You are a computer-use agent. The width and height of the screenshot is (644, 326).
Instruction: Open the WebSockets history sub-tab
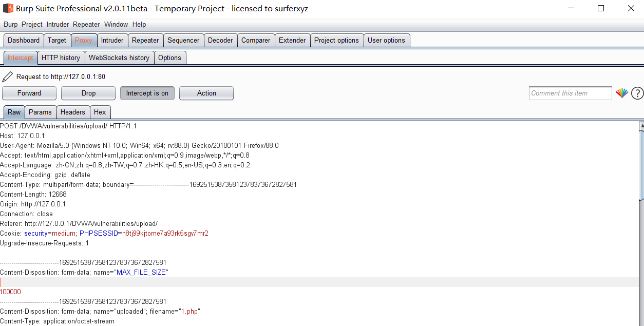click(x=119, y=57)
